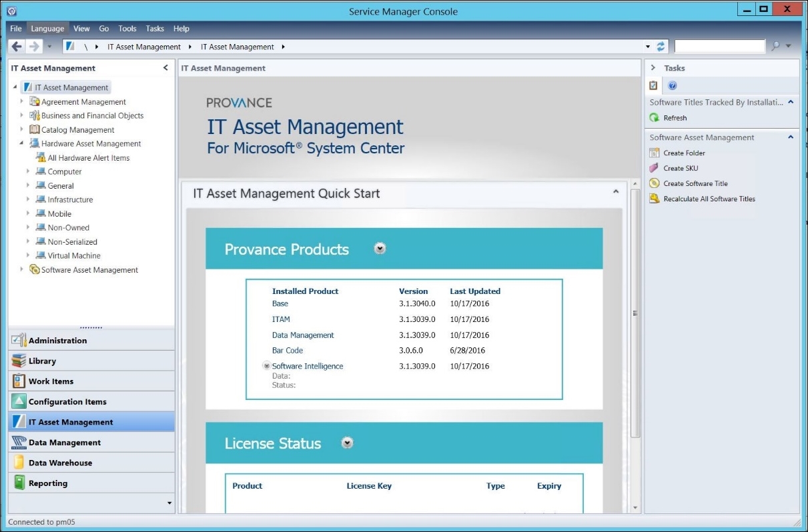Collapse the Hardware Asset Management node
This screenshot has width=808, height=532.
click(x=22, y=143)
